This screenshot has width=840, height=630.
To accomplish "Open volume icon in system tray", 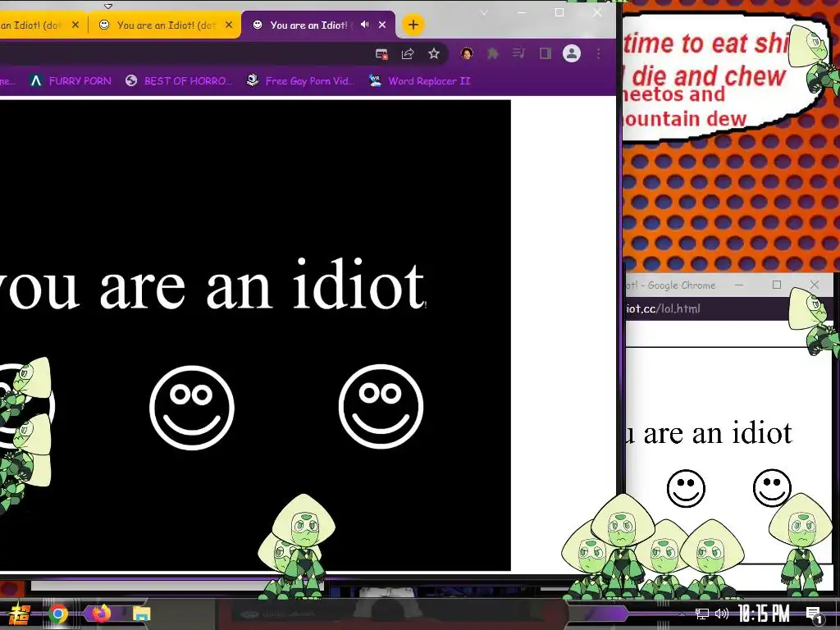I will 722,614.
